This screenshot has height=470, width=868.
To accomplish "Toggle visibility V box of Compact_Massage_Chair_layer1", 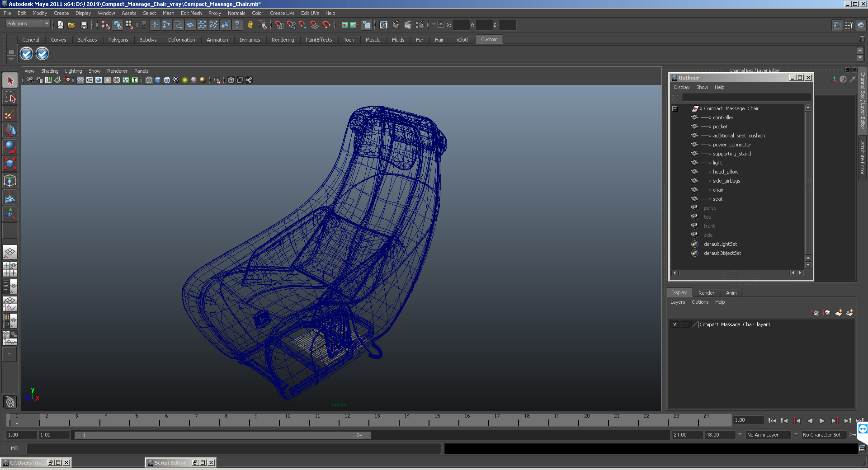I will click(x=675, y=324).
